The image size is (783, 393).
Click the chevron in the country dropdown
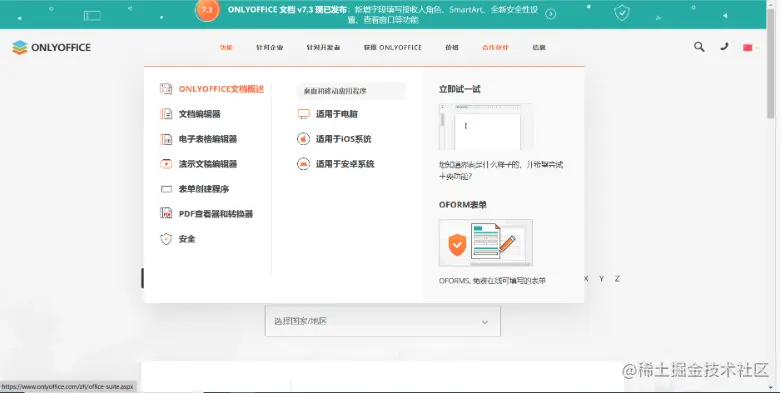(484, 322)
